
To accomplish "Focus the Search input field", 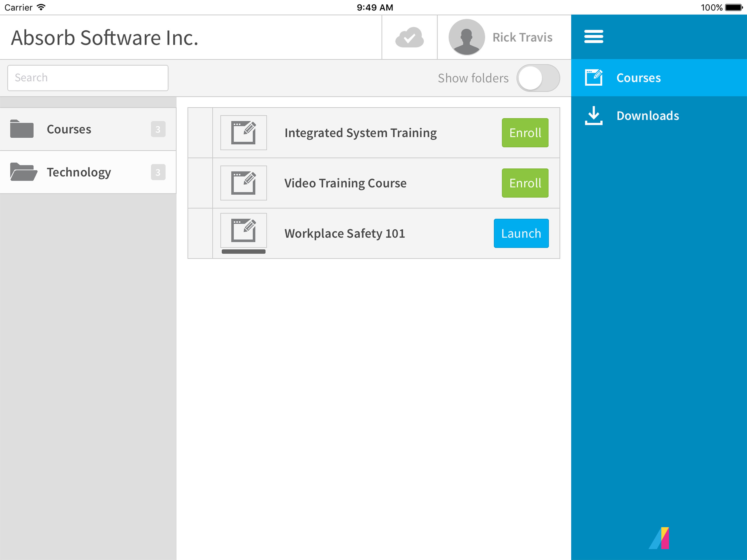I will (x=88, y=78).
